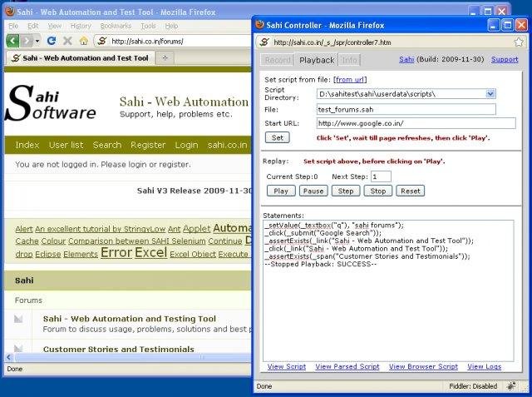Click the Applet tag link
Screen dimensions: 532x397
196,229
